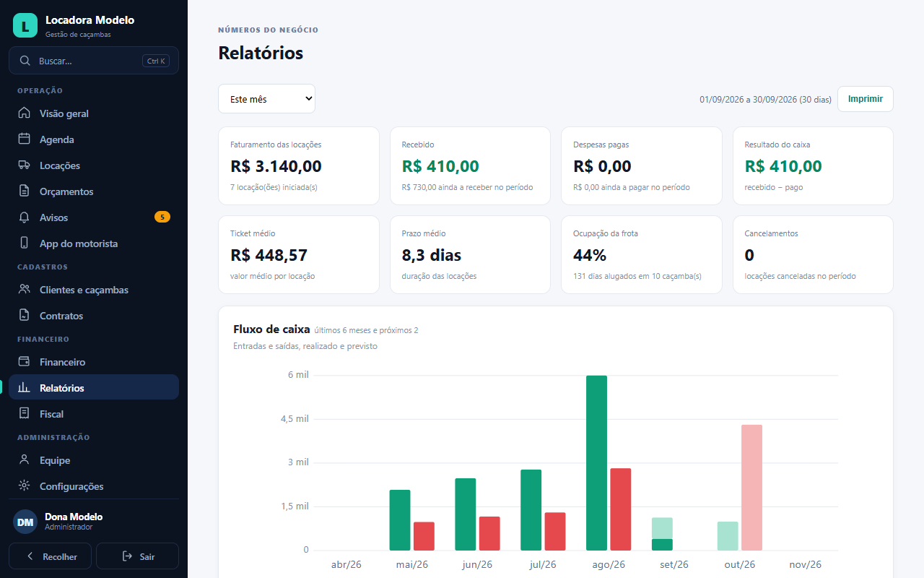Open the Este mês period dropdown
Screen dimensions: 924x578
coord(266,99)
